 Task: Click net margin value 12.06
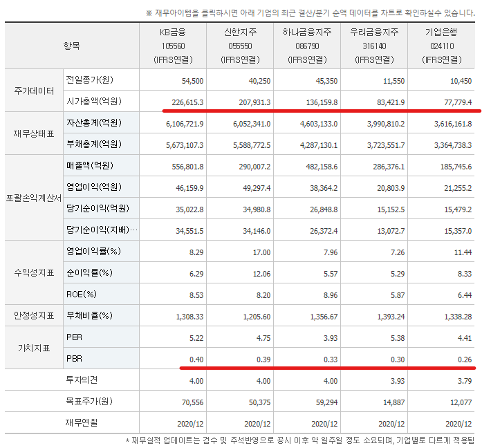coord(261,274)
